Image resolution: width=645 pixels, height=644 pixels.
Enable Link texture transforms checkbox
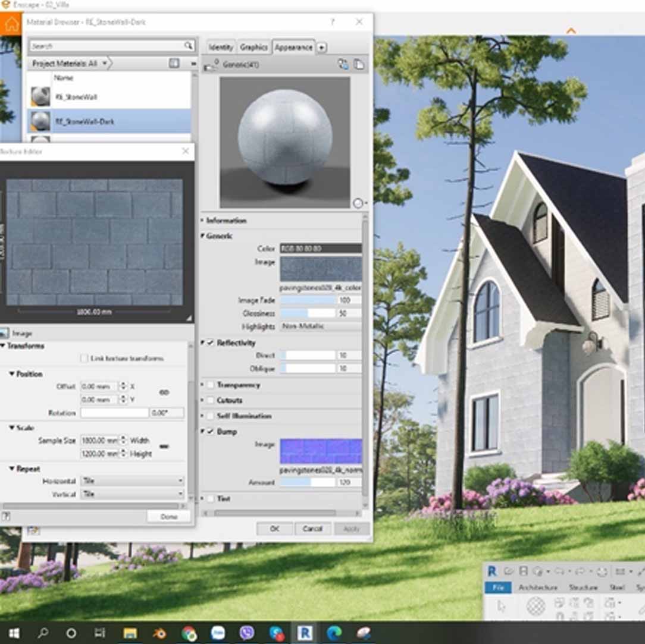84,359
